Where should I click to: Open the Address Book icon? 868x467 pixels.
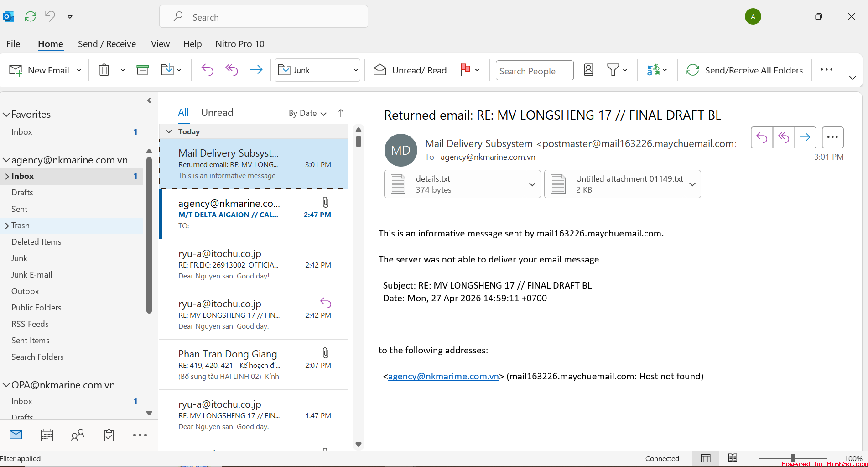[588, 70]
